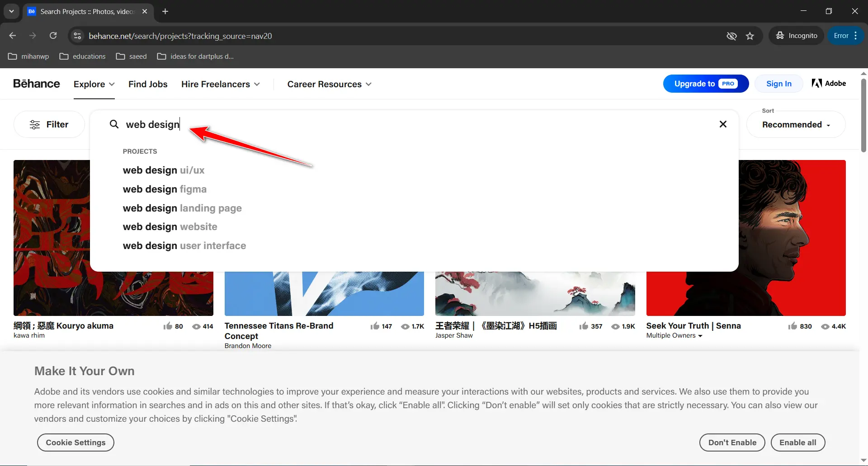Open saeed bookmarks folder
868x466 pixels.
click(x=132, y=56)
